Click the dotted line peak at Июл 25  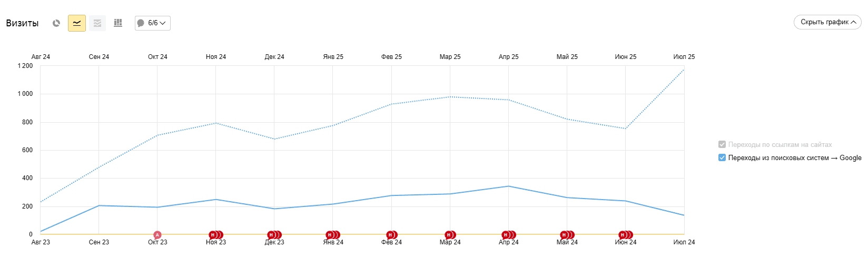(x=684, y=70)
